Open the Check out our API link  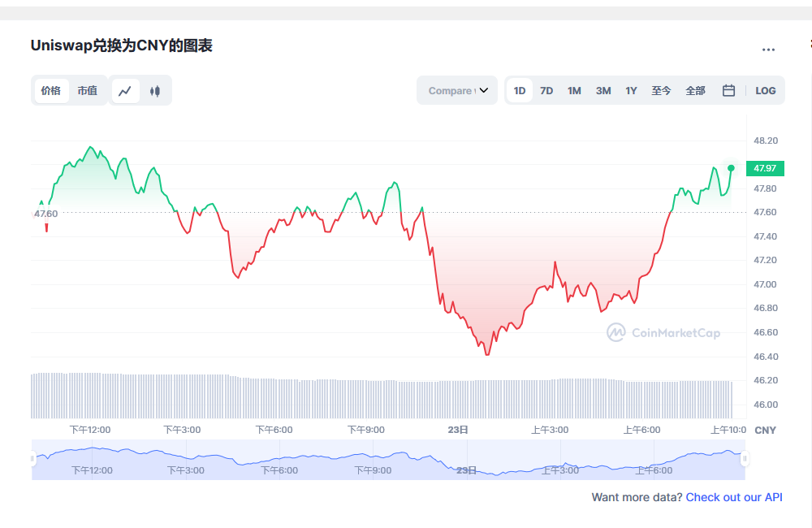click(x=734, y=497)
